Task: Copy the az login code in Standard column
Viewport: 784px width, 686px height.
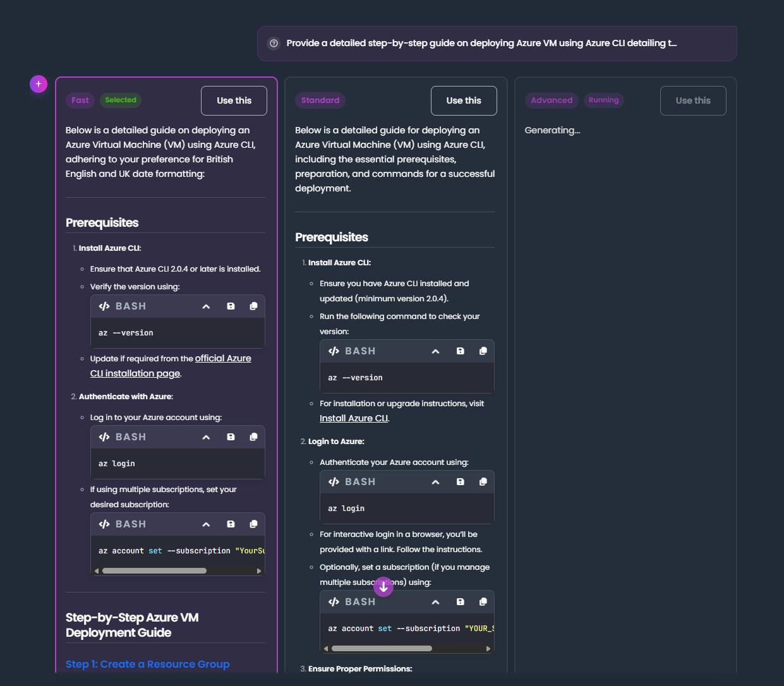Action: tap(483, 482)
